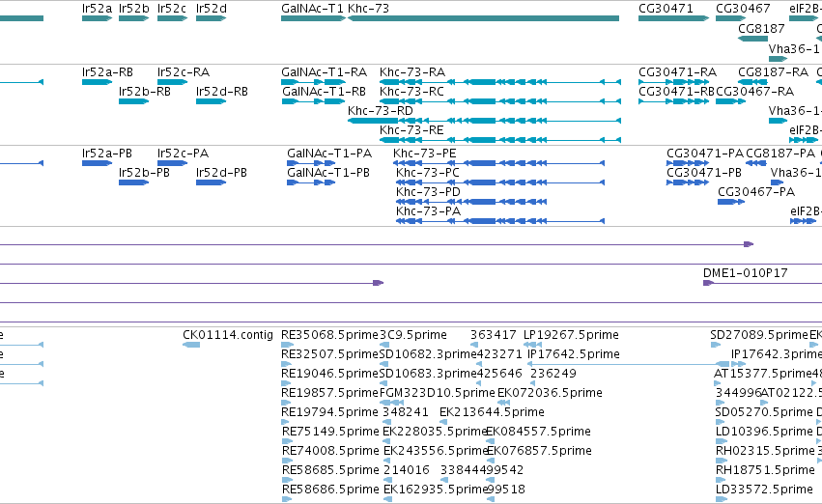Screen dimensions: 822x504
Task: Select the CG8187-PA protein feature
Action: [x=756, y=163]
